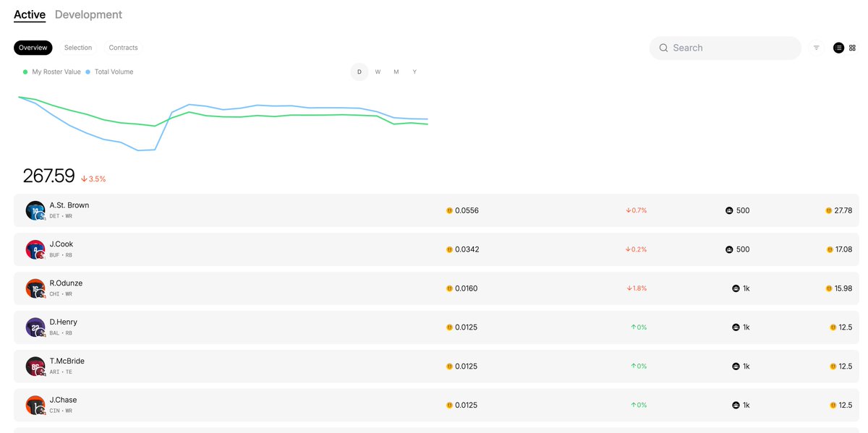
Task: Toggle the Total Volume legend
Action: point(109,72)
